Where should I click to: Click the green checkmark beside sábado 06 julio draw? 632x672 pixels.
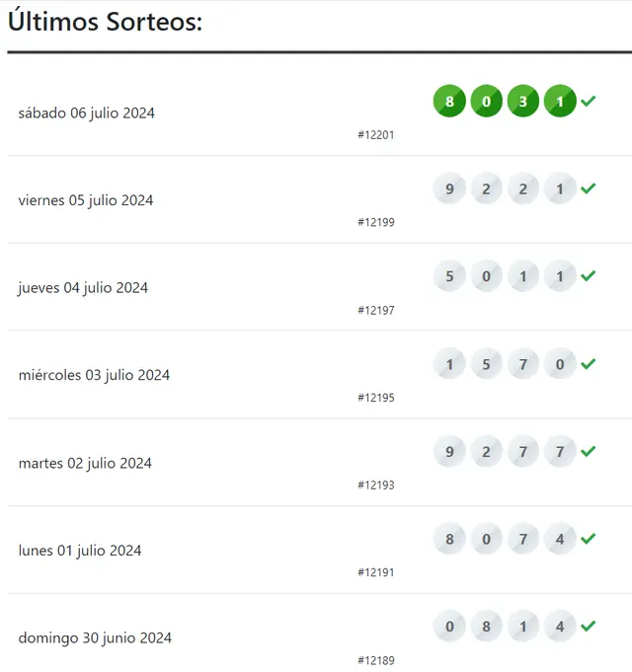589,101
